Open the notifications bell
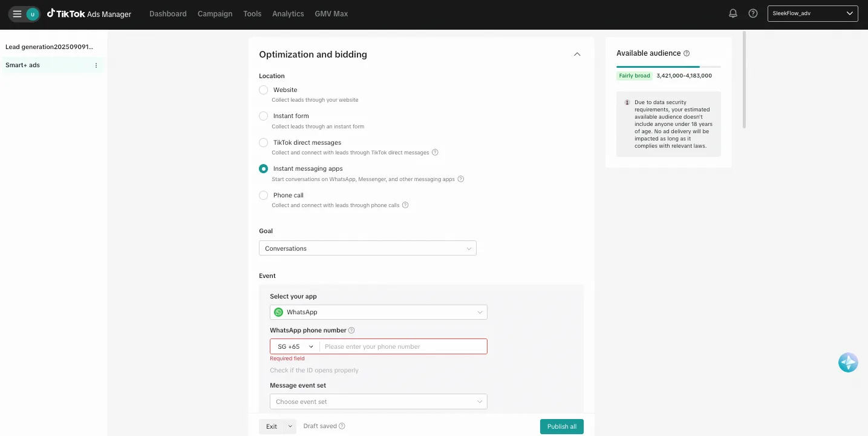 click(733, 13)
